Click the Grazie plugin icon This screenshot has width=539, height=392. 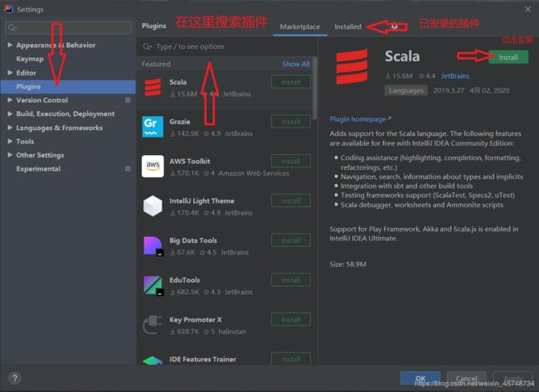(x=153, y=127)
